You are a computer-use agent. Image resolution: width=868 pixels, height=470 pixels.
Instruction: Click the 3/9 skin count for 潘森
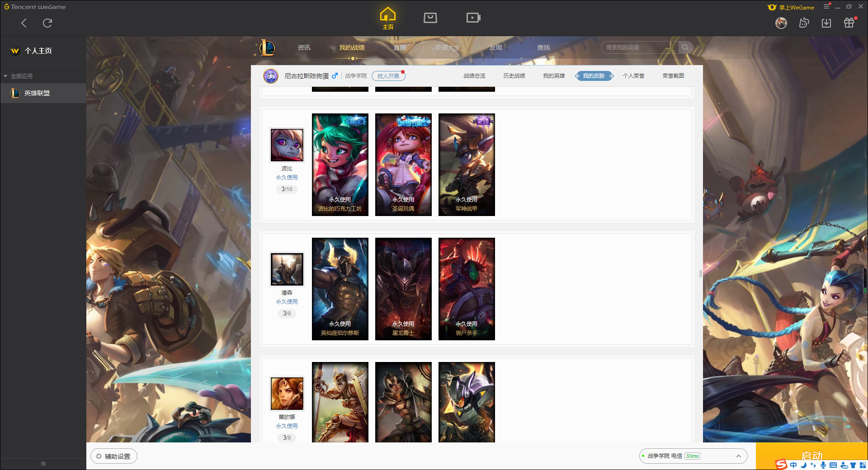pyautogui.click(x=287, y=314)
